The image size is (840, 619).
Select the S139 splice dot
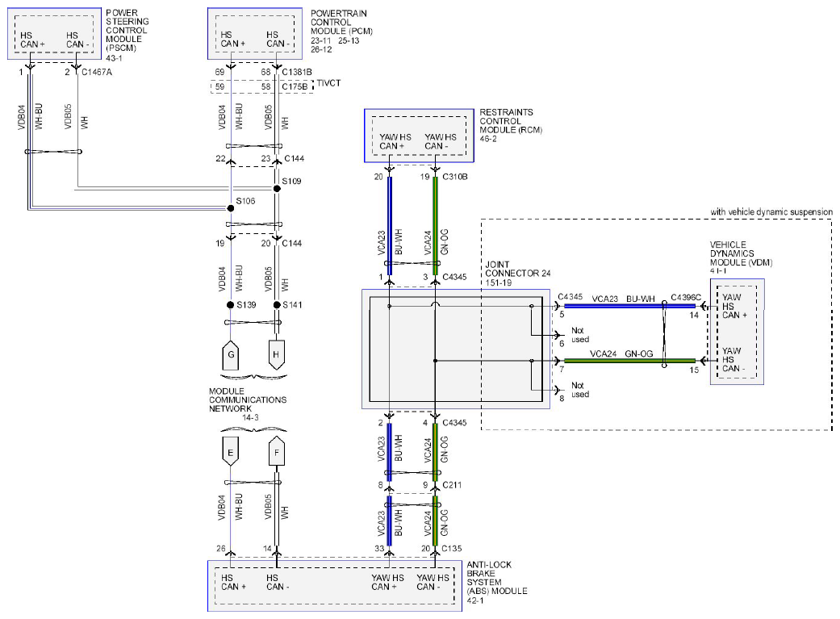click(230, 305)
